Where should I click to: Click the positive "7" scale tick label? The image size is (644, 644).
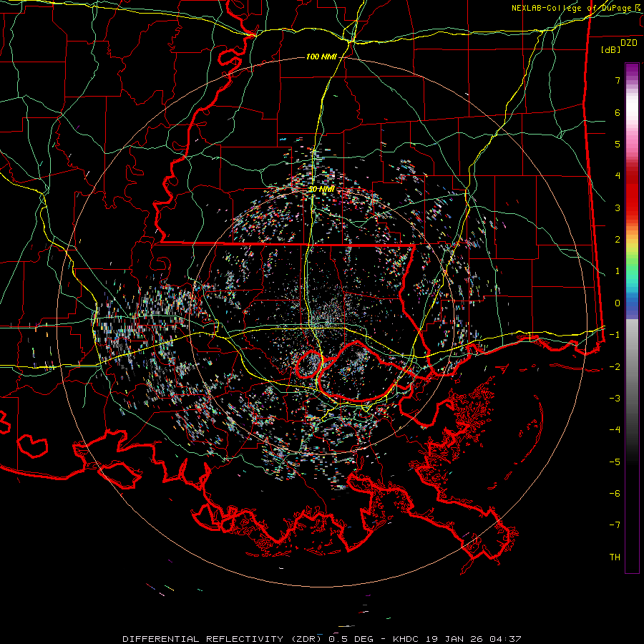click(x=618, y=80)
